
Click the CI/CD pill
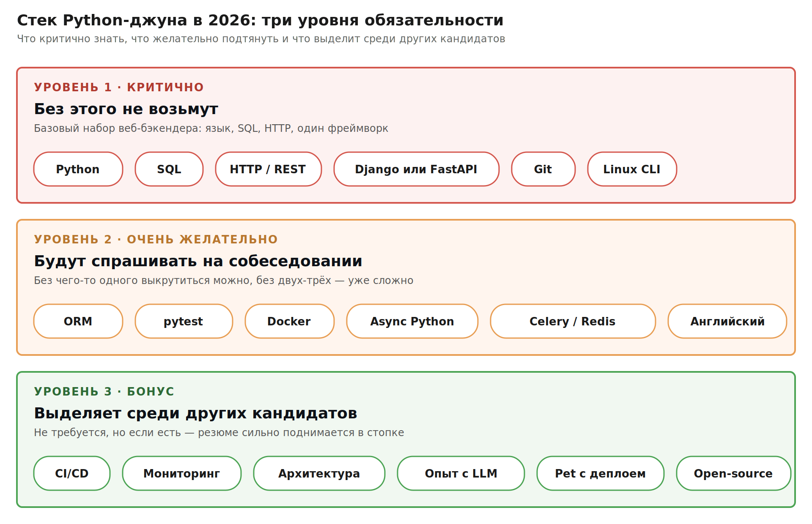pyautogui.click(x=72, y=473)
